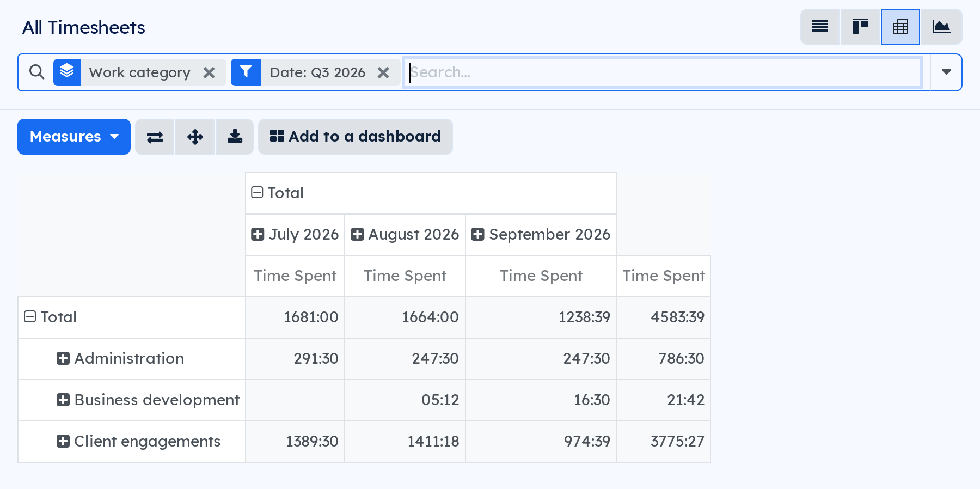Screen dimensions: 980x489
Task: Remove the Work category grouping
Action: pyautogui.click(x=209, y=72)
